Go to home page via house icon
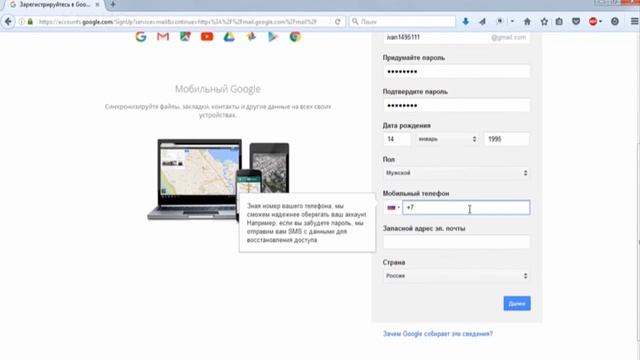The width and height of the screenshot is (640, 360). pos(527,22)
